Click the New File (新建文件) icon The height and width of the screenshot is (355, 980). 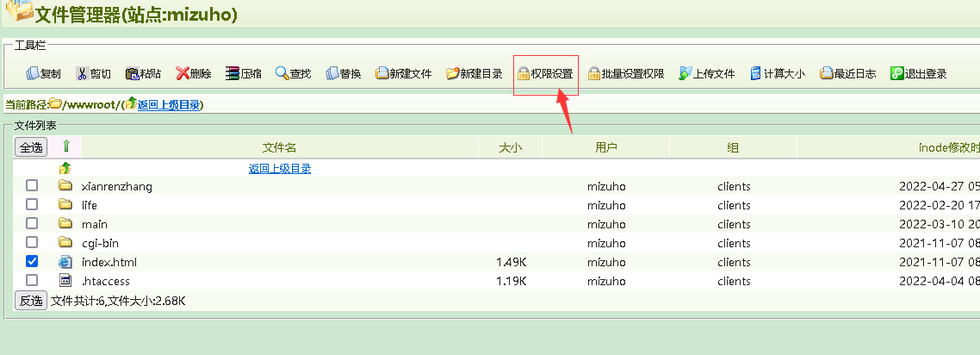coord(381,74)
